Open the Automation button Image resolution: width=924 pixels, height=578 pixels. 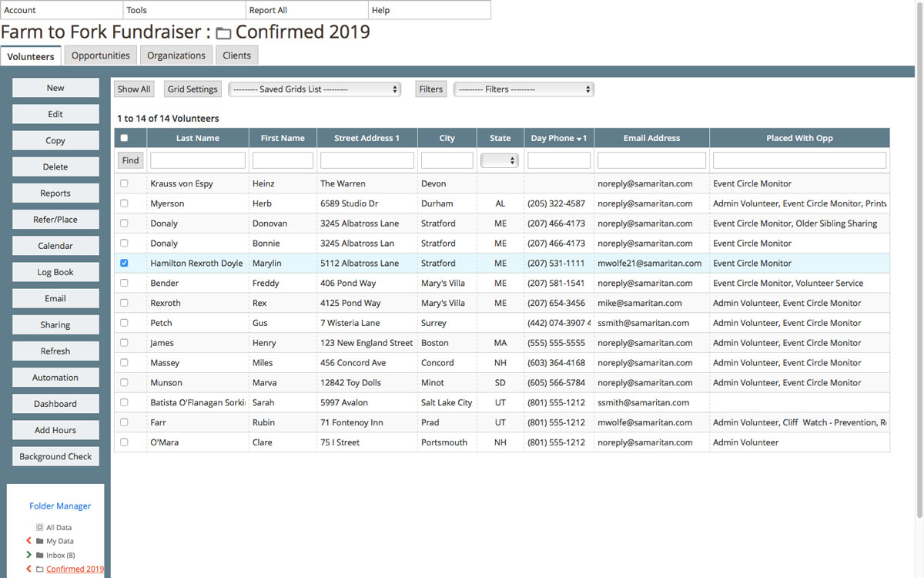[x=55, y=378]
